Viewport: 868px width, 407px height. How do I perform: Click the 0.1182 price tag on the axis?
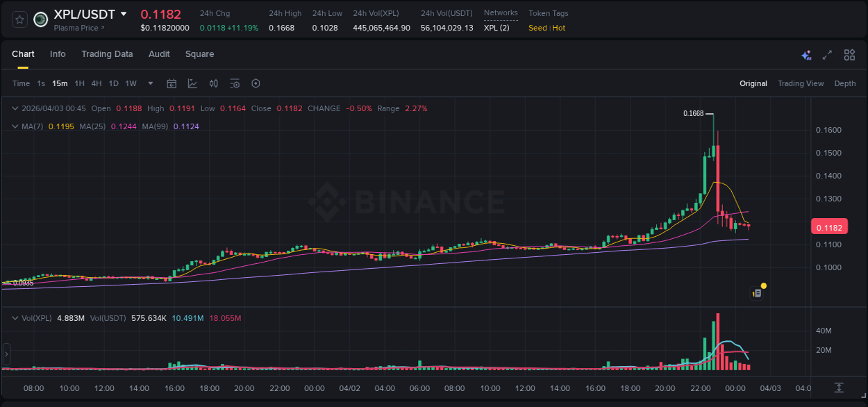[829, 226]
